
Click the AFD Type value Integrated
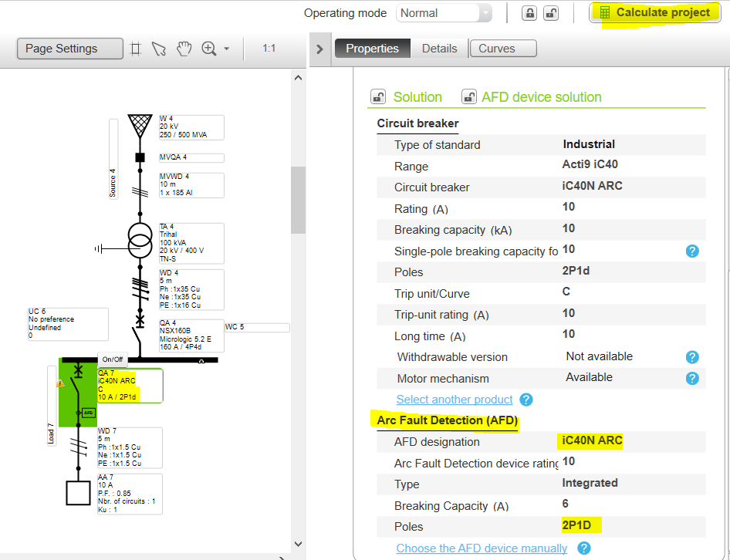tap(590, 483)
